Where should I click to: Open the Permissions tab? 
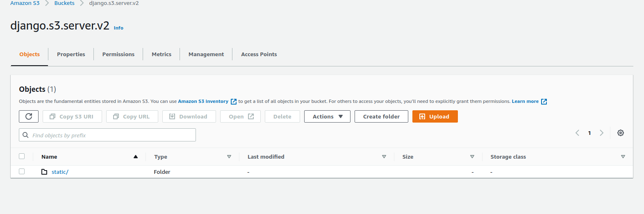point(118,54)
